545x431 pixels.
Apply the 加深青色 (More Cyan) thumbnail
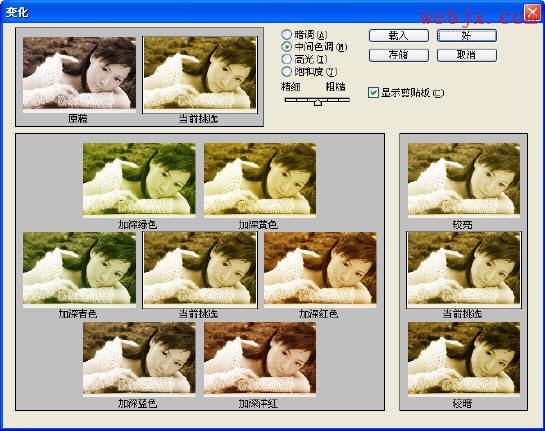pos(79,269)
